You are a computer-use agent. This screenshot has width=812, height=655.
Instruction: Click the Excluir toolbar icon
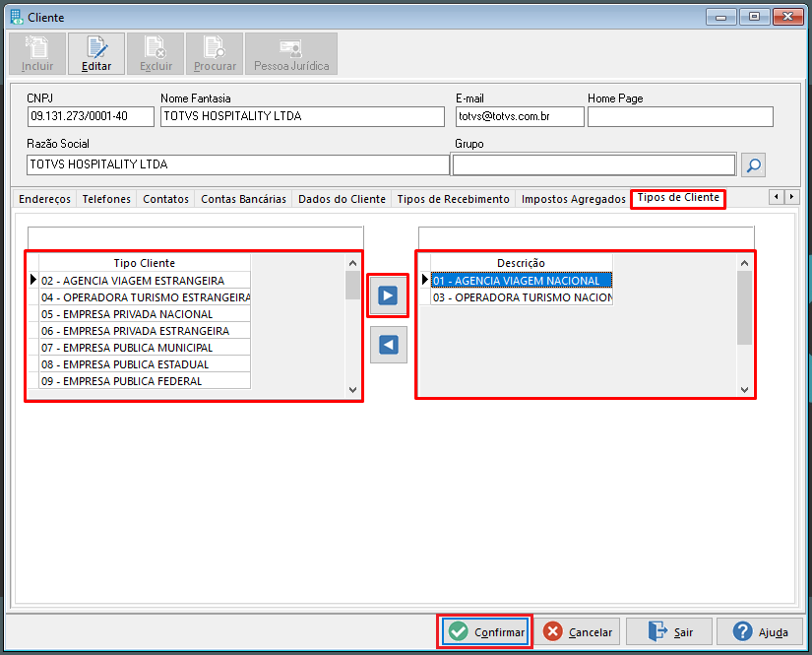pyautogui.click(x=156, y=54)
